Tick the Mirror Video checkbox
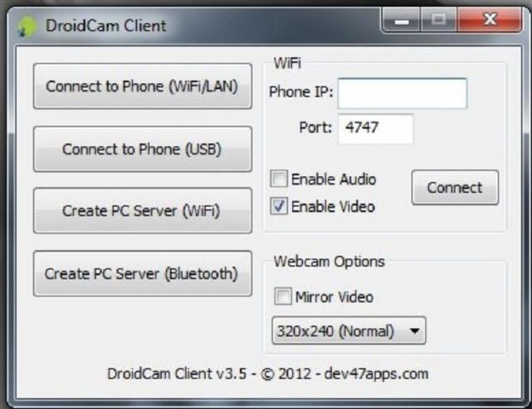The width and height of the screenshot is (532, 409). [x=283, y=296]
